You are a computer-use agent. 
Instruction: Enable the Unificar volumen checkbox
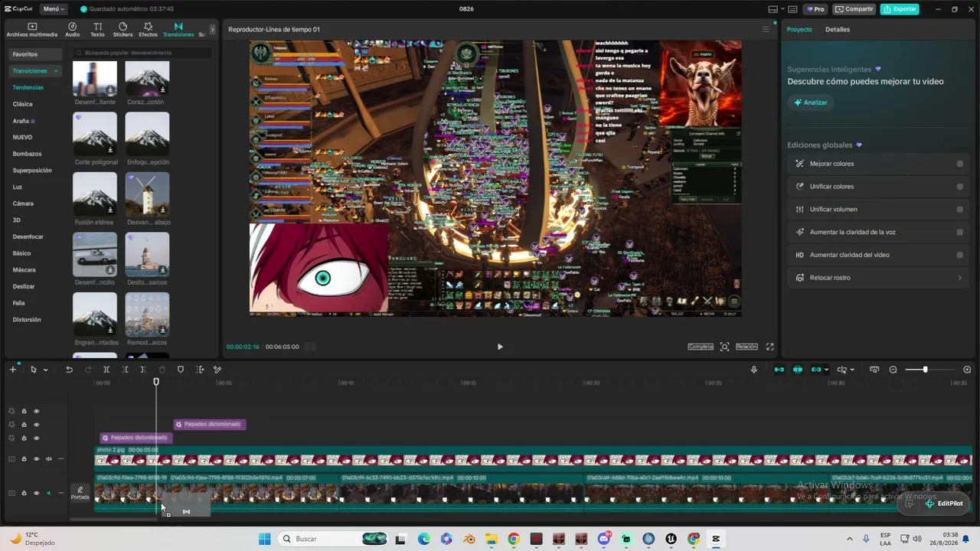960,210
